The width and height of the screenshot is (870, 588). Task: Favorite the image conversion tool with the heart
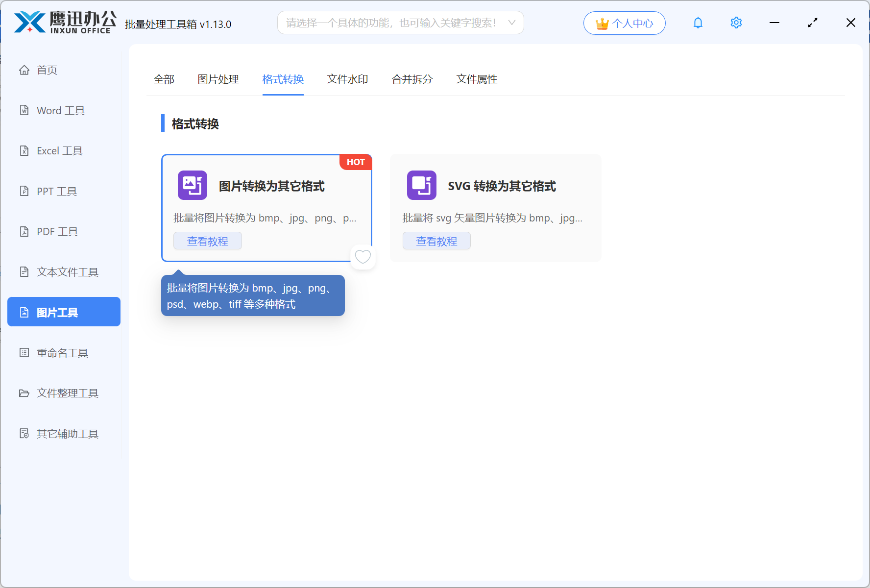(x=362, y=256)
